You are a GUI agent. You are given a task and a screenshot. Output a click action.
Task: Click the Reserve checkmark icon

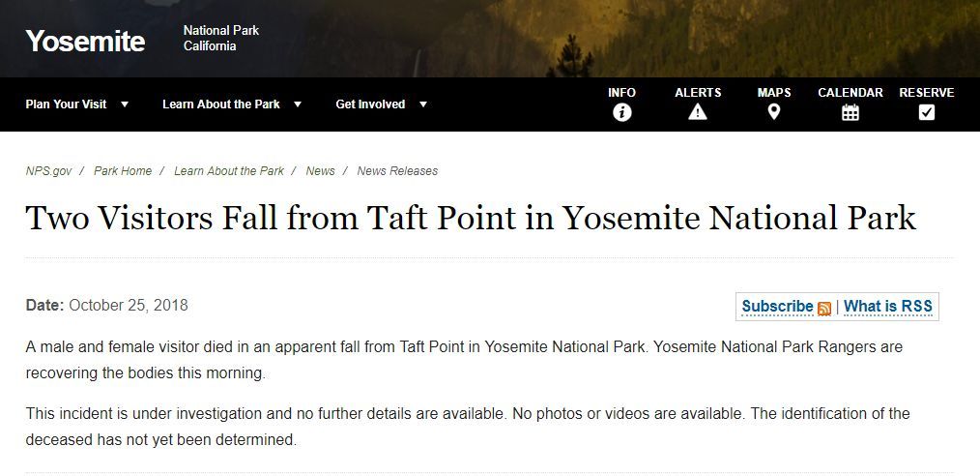926,112
